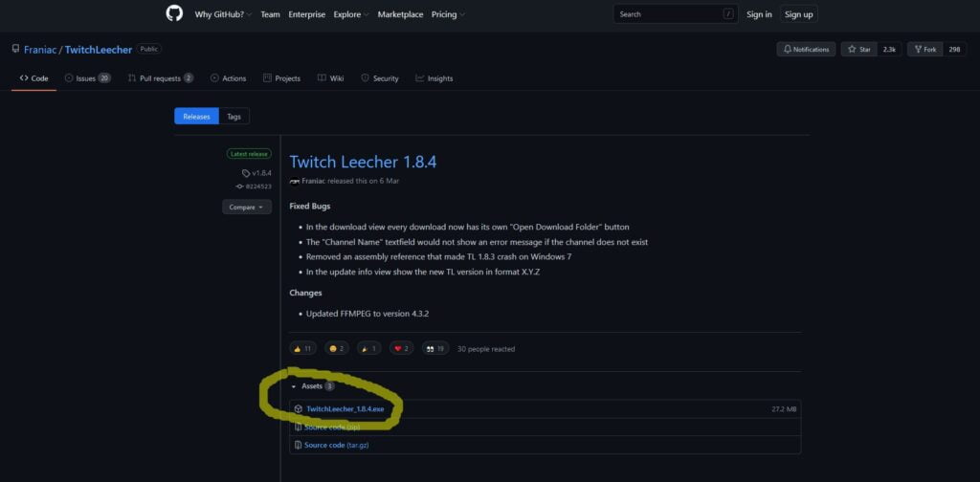
Task: React with the heart emoji
Action: [402, 349]
